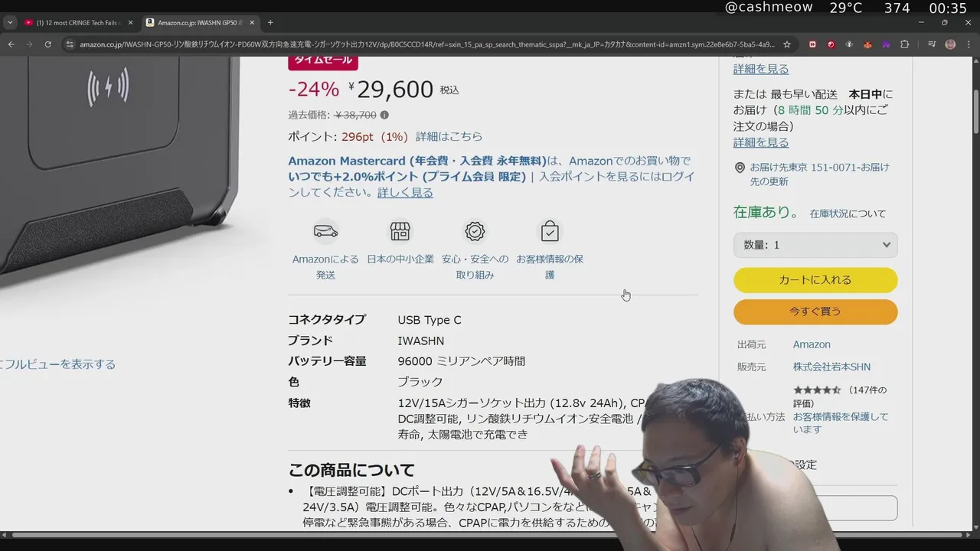980x551 pixels.
Task: Click the ブラック color value
Action: (x=420, y=382)
